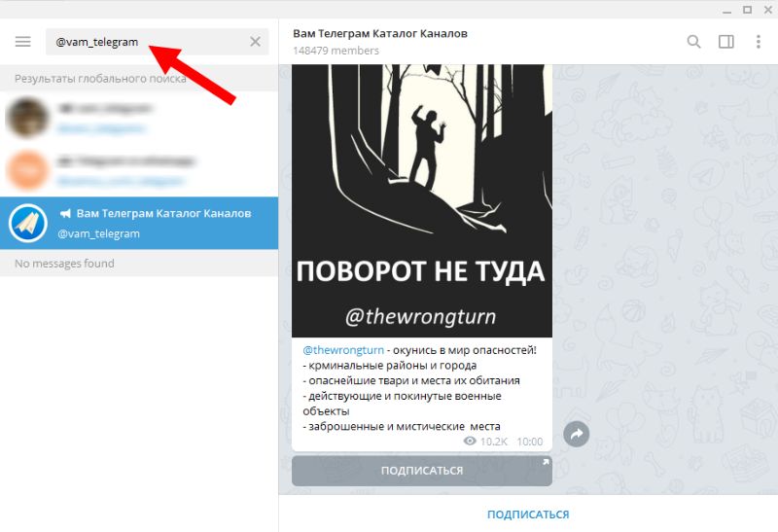
Task: Open the three-dot more options menu
Action: pos(759,42)
